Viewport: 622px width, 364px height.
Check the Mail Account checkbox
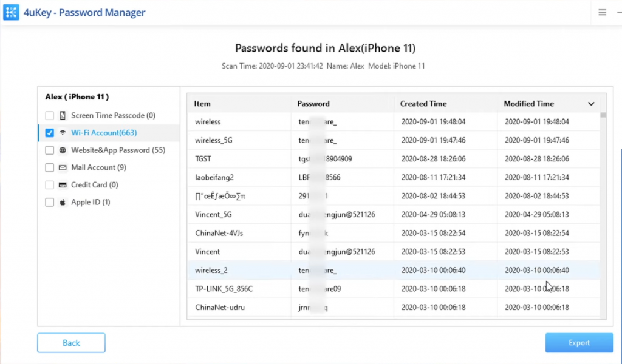tap(50, 167)
